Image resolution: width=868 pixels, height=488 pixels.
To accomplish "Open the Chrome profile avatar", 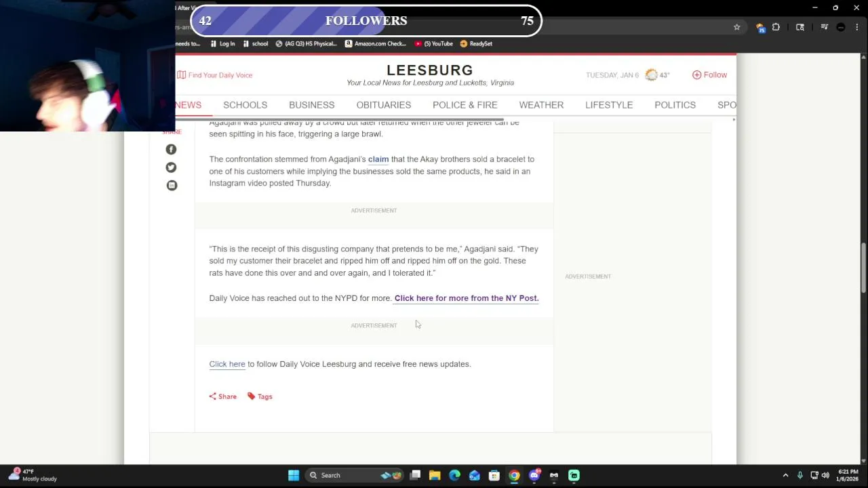I will point(841,27).
